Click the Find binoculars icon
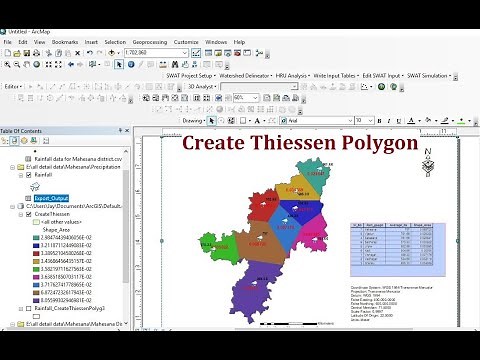The image size is (480, 360). [x=175, y=64]
